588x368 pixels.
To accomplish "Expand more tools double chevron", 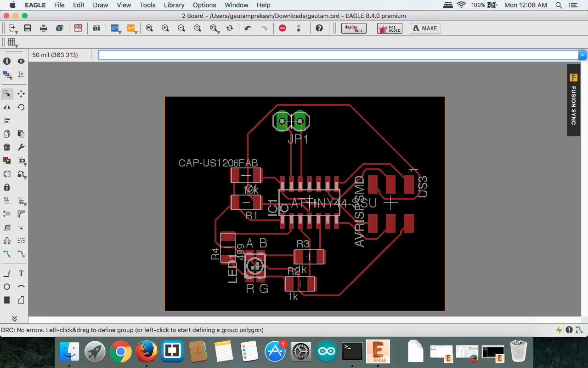I will [x=14, y=318].
